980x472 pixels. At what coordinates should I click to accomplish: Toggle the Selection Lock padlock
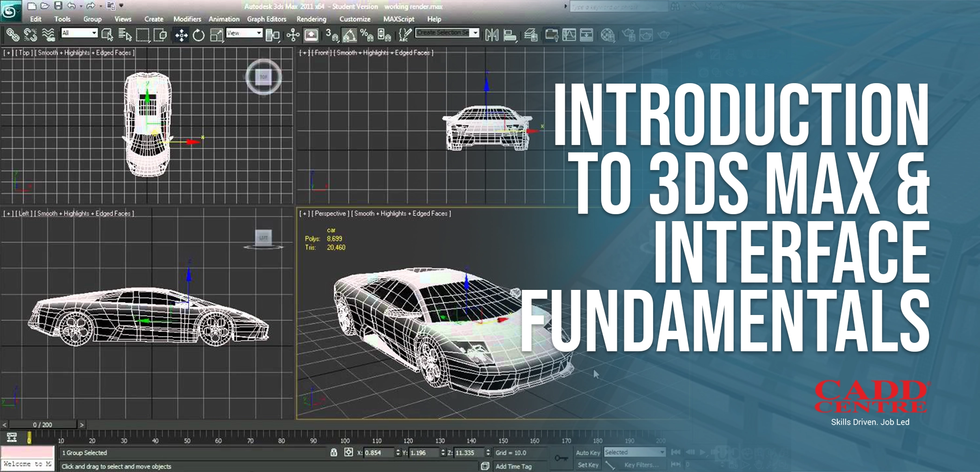333,452
